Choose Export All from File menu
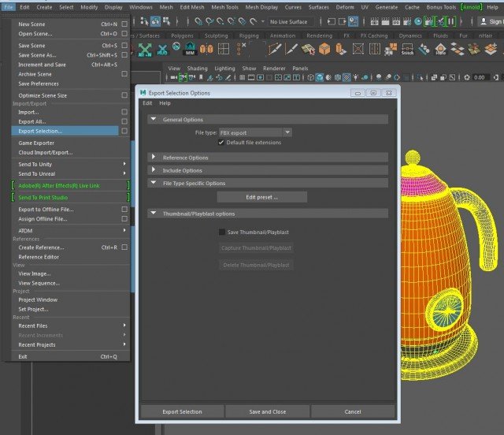Viewport: 504px width, 435px height. tap(32, 121)
